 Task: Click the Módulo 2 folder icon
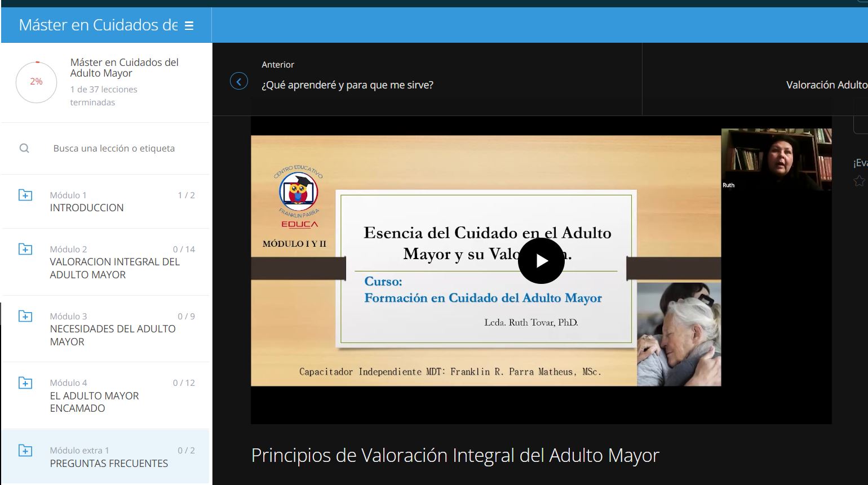[x=25, y=249]
